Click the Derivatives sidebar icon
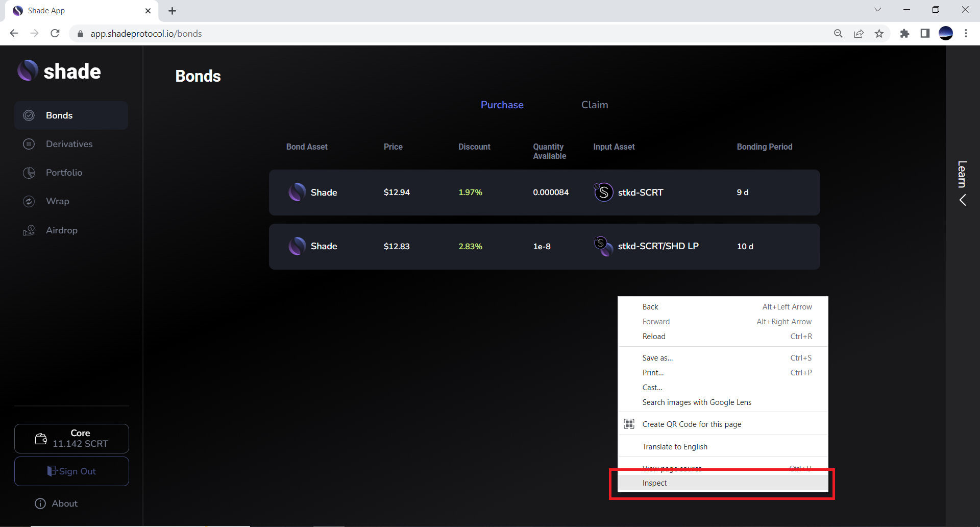This screenshot has width=980, height=527. 29,144
